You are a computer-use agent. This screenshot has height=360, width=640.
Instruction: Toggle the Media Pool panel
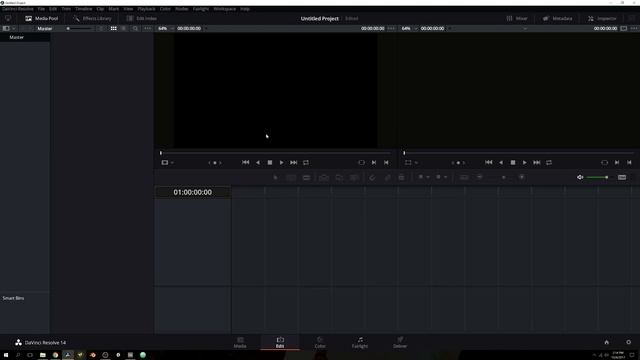pos(42,18)
